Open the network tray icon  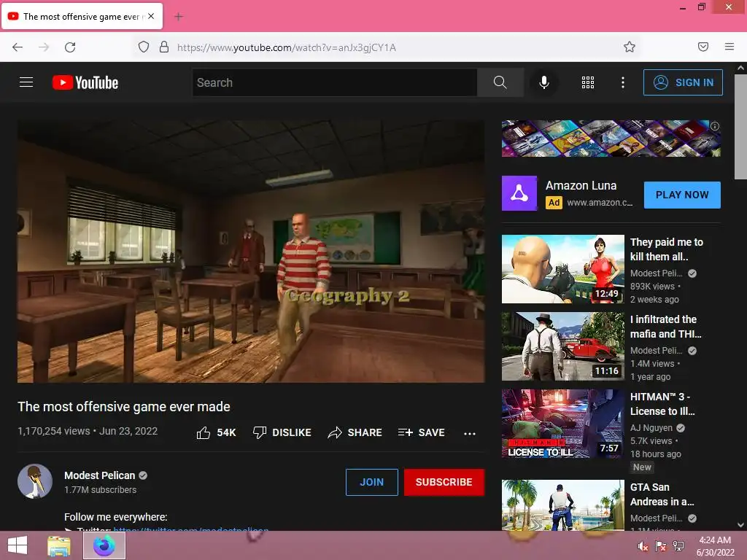pos(678,546)
